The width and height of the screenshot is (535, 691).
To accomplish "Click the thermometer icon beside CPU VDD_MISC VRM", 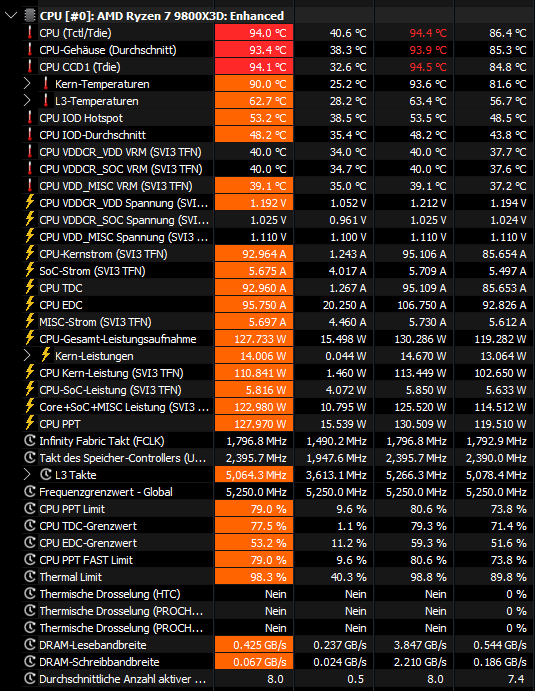I will tap(30, 186).
